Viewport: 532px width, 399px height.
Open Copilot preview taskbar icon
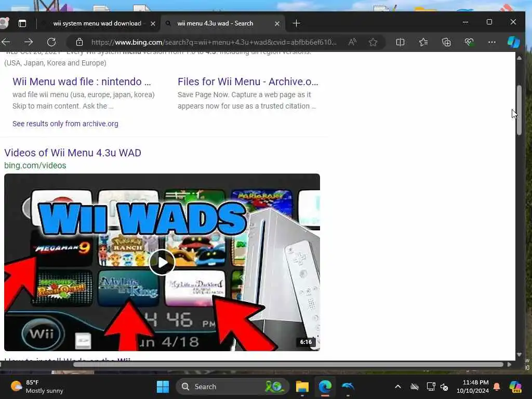tap(515, 387)
